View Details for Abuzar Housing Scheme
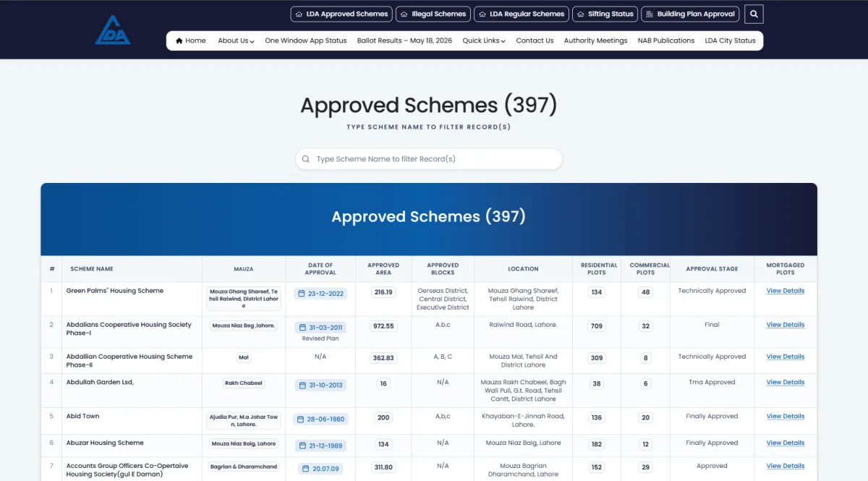 point(786,443)
